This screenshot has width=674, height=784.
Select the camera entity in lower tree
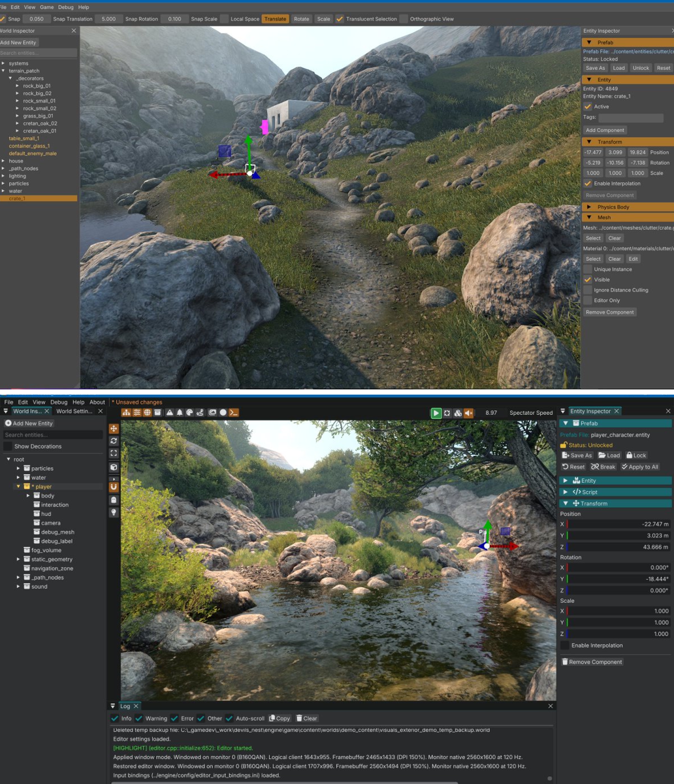click(51, 523)
